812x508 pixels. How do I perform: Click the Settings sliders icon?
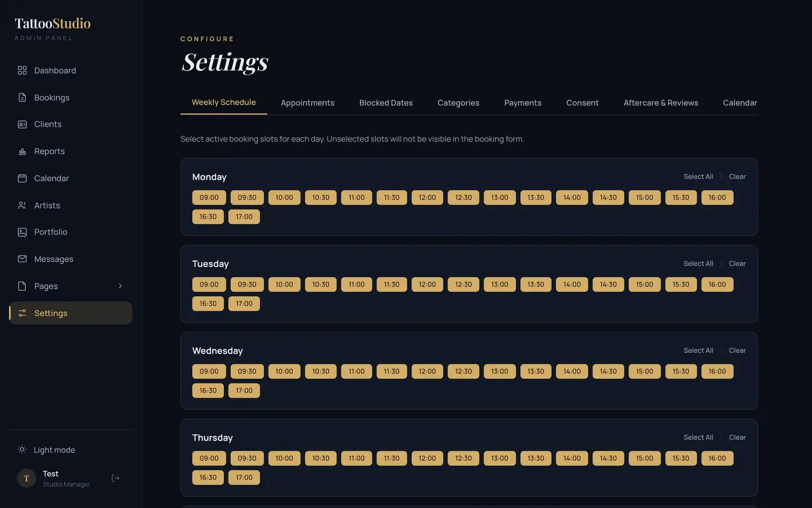click(x=22, y=313)
